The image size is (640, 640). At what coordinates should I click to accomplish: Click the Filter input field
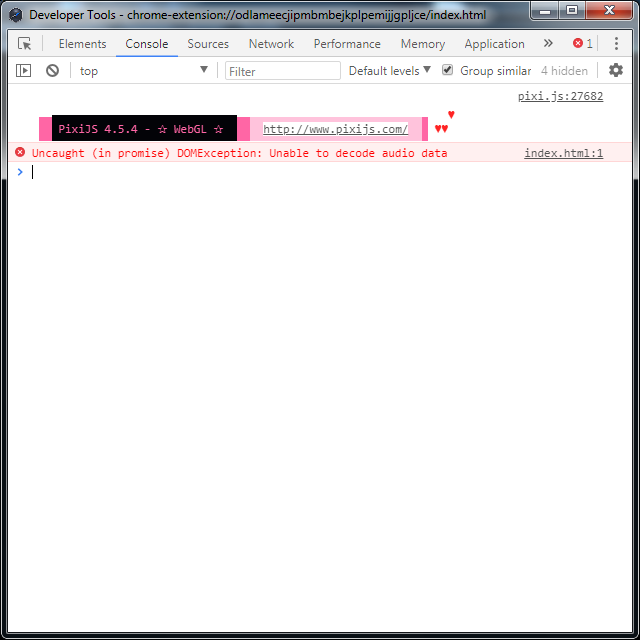coord(283,71)
